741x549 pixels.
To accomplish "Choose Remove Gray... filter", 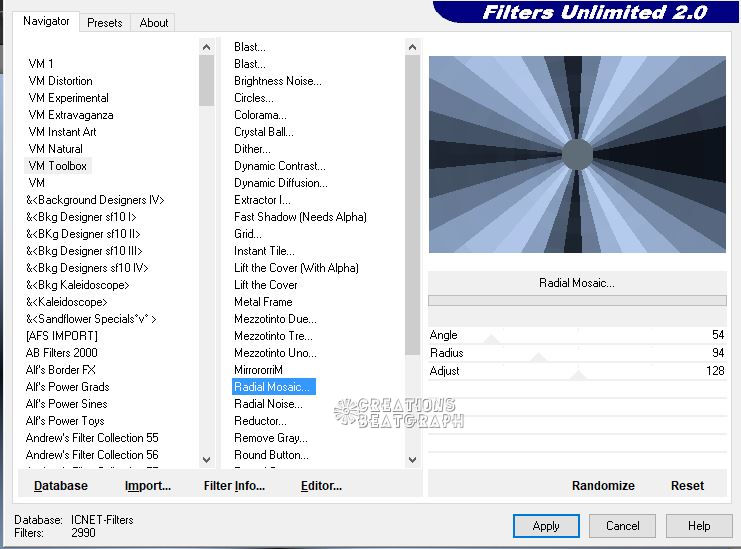I will pos(271,438).
